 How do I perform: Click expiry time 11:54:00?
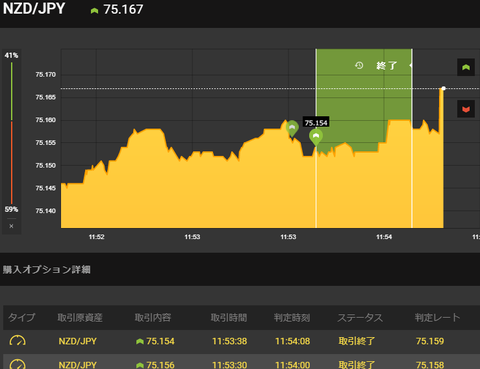click(x=293, y=365)
